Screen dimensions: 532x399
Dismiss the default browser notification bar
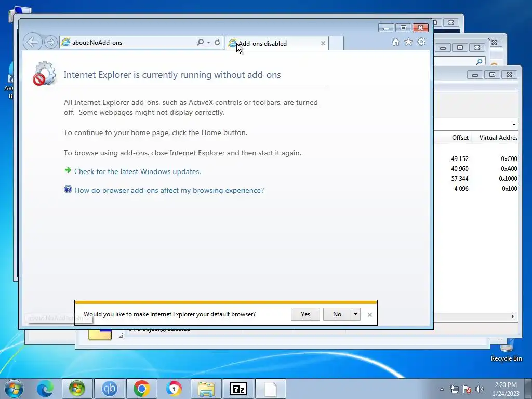click(370, 315)
